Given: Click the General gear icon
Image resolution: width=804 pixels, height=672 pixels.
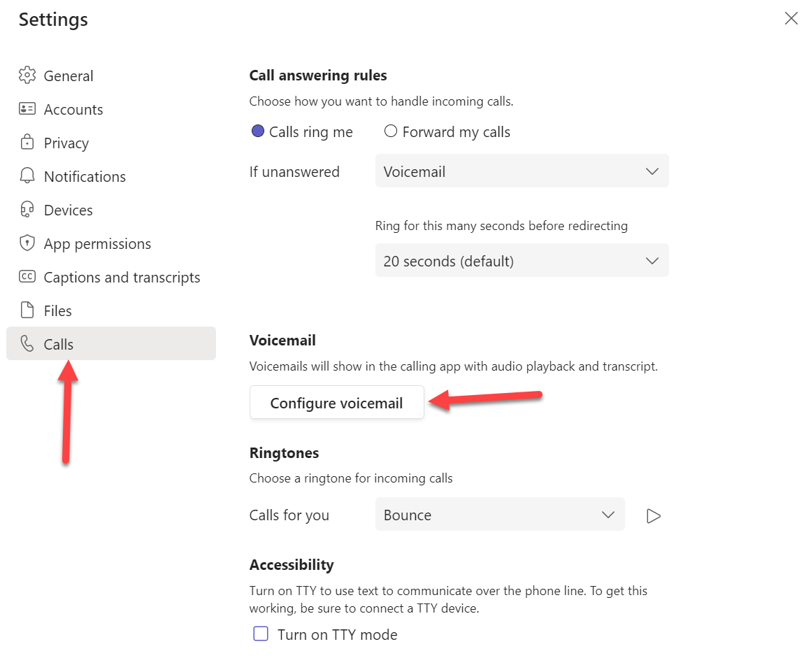Looking at the screenshot, I should point(27,76).
